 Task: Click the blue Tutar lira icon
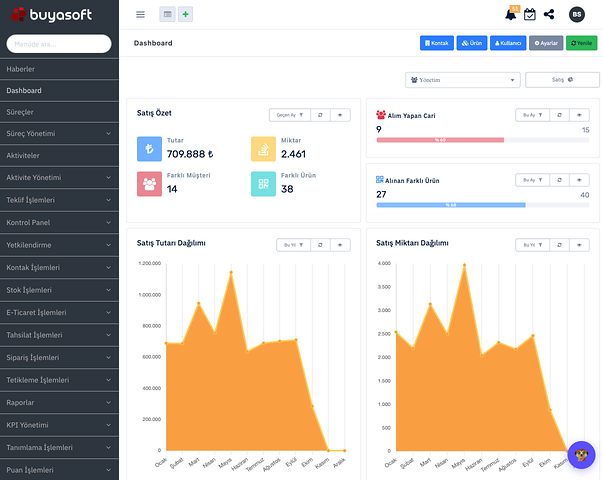(149, 149)
